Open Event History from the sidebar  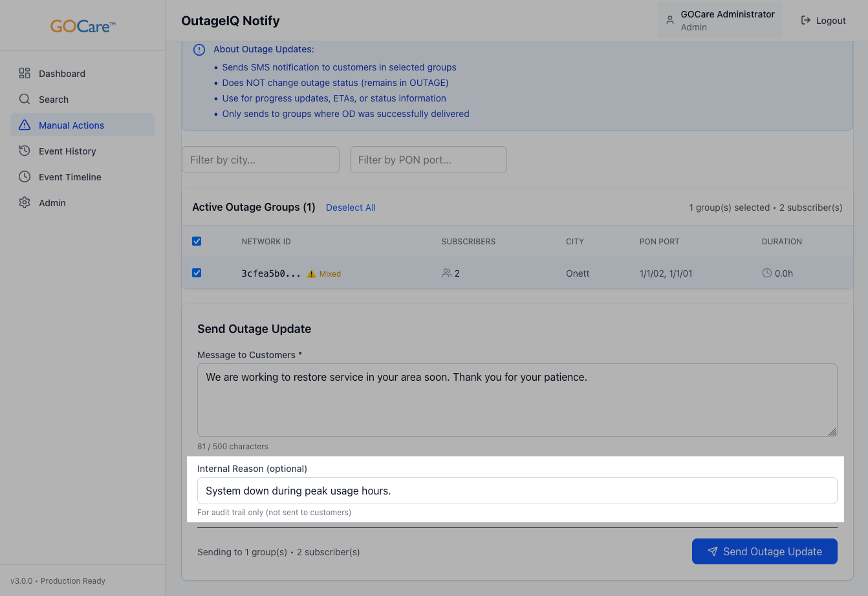pyautogui.click(x=67, y=151)
